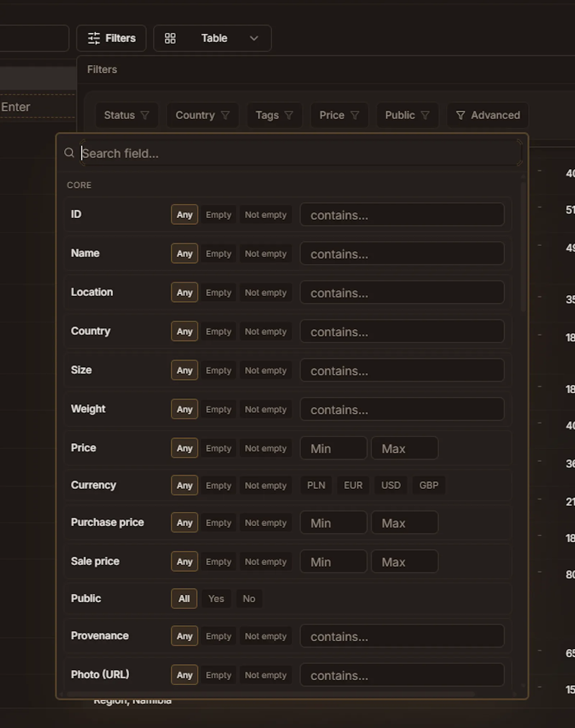Click the vertical scrollbar of field list

click(523, 247)
